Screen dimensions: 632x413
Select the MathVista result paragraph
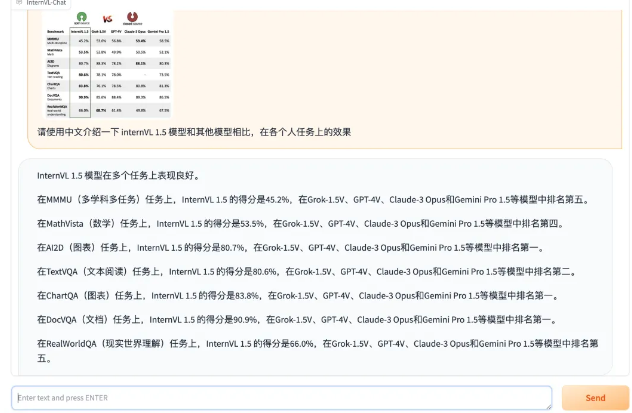coord(300,223)
